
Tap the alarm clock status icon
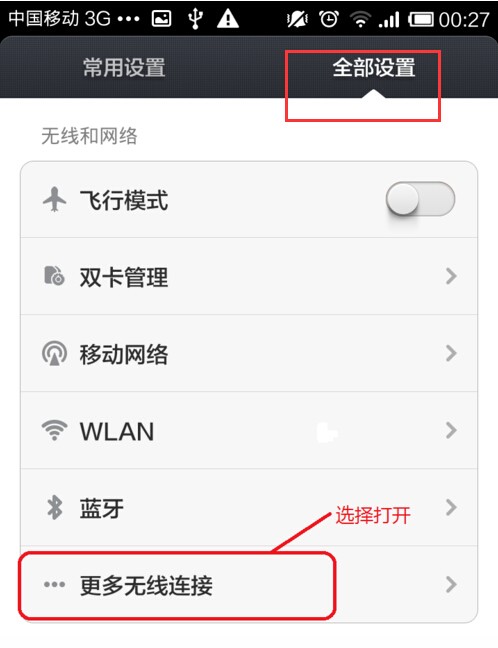329,19
